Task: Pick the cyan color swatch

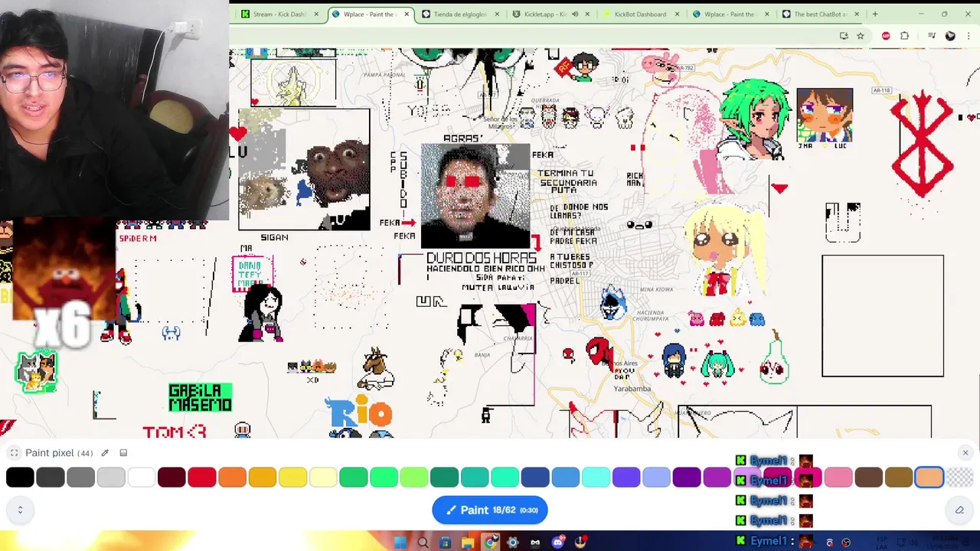Action: tap(596, 478)
